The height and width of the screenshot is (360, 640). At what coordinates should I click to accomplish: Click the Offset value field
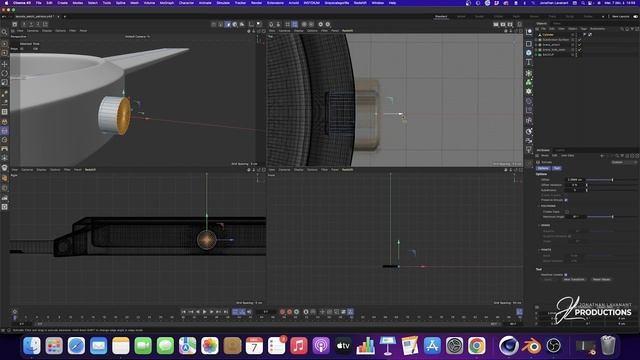tap(575, 180)
